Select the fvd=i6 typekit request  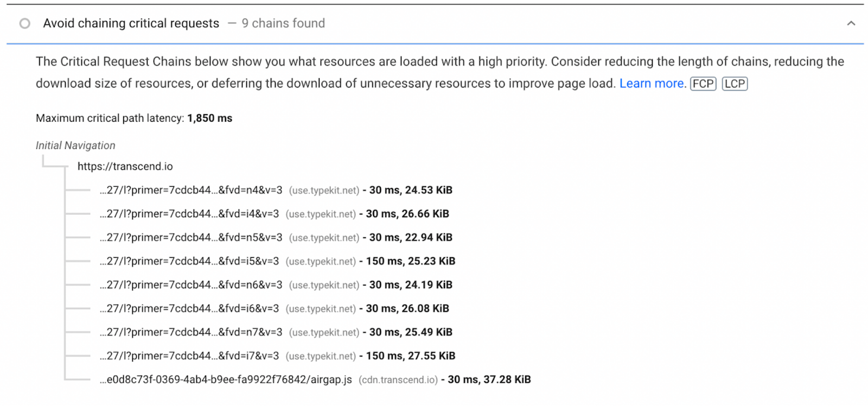coord(189,308)
